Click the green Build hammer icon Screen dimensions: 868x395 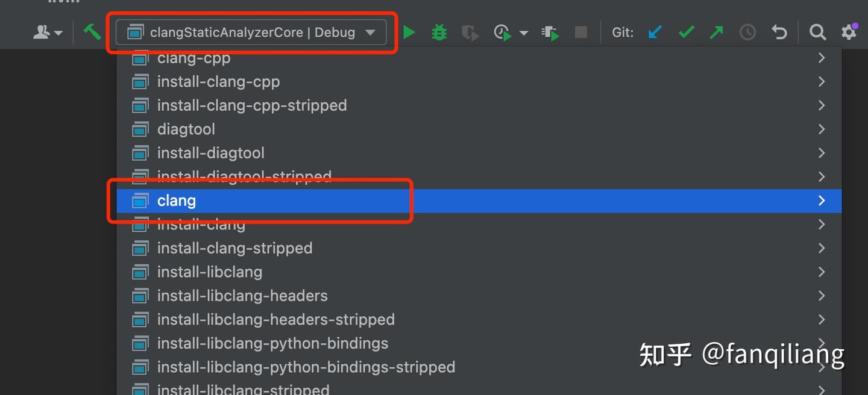point(92,32)
